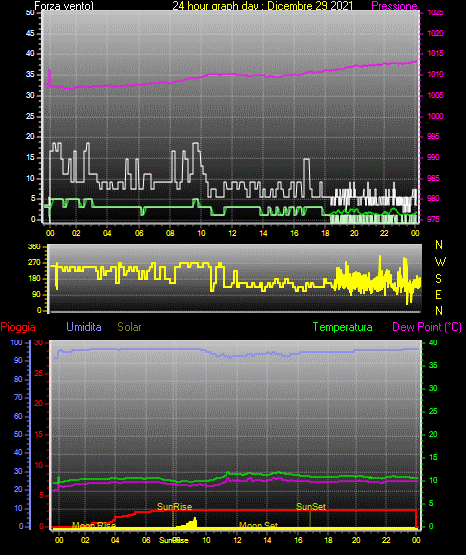This screenshot has width=466, height=555.
Task: Click the SunSet marker label
Action: coord(311,507)
